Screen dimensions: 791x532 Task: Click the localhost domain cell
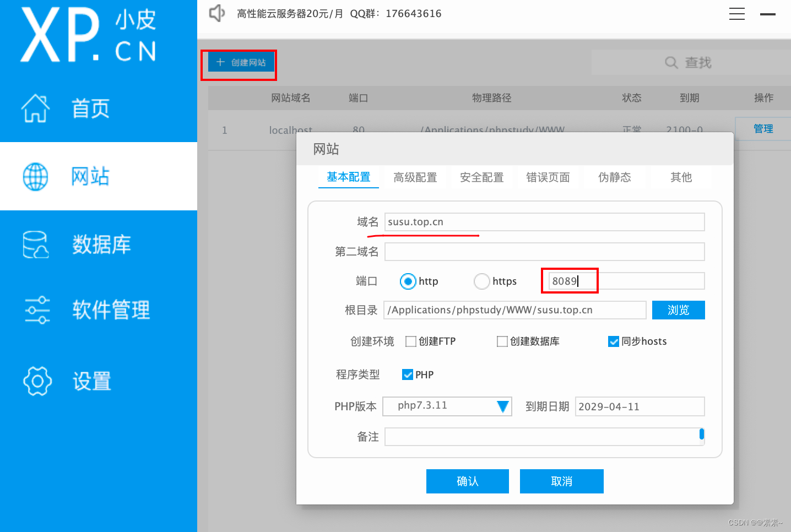290,130
